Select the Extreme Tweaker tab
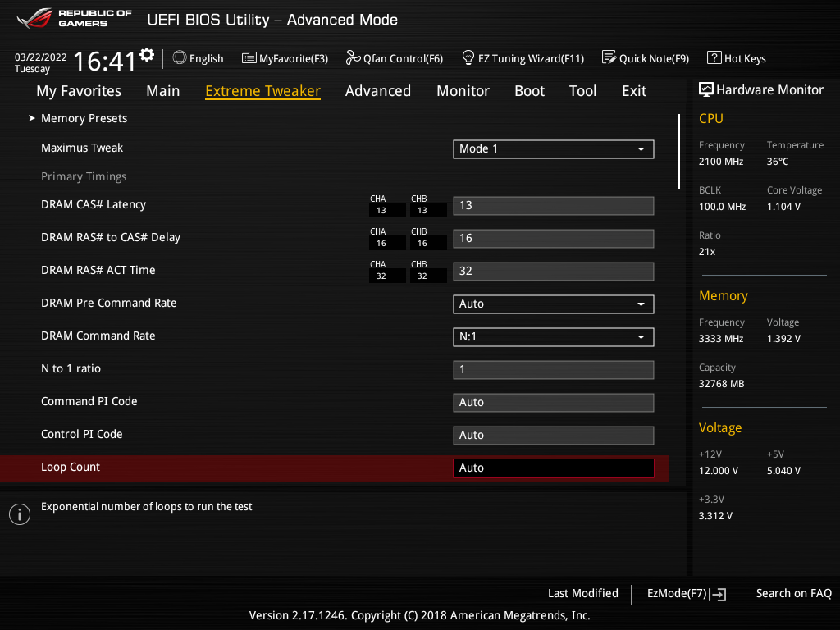The image size is (840, 630). click(262, 91)
